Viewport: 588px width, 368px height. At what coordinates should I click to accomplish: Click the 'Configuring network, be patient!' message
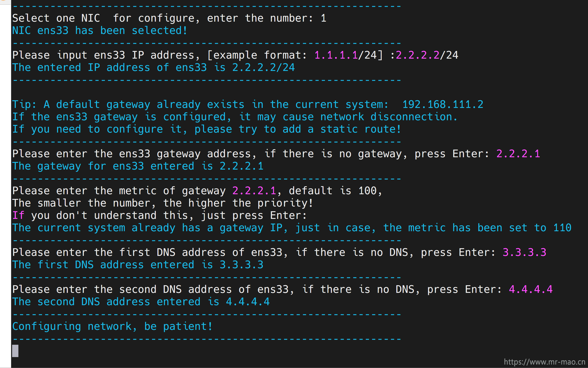click(112, 327)
